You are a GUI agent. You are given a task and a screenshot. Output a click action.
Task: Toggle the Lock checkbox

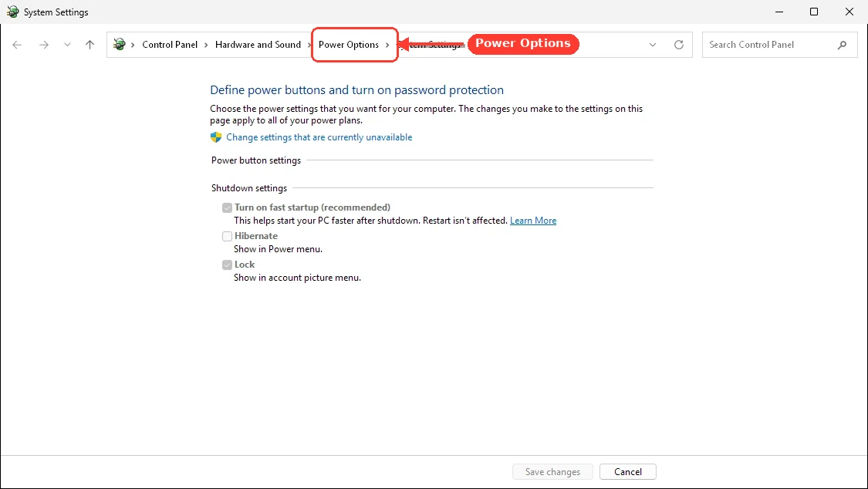227,265
